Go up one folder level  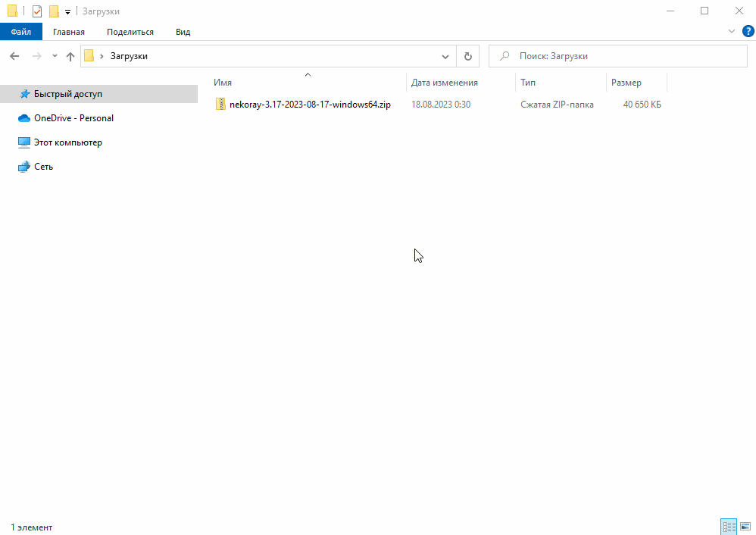click(70, 56)
